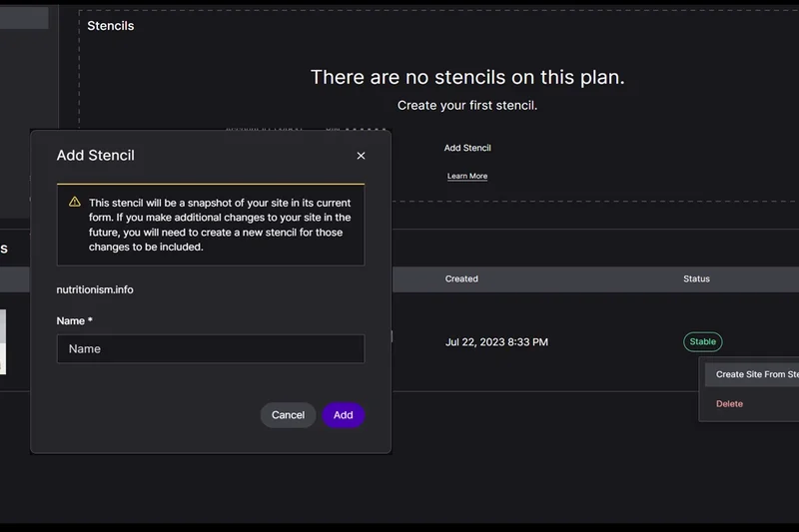
Task: Click 'There are no stencils on this plan' text
Action: (467, 78)
